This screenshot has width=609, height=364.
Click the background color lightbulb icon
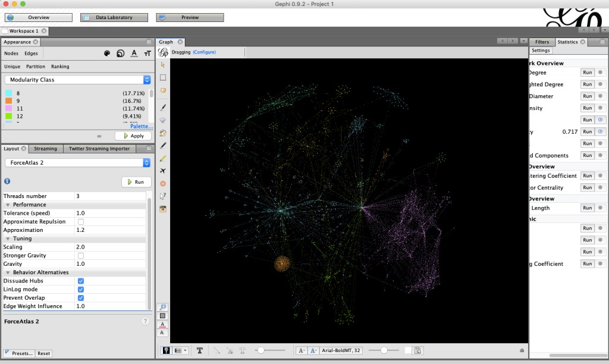[x=167, y=350]
